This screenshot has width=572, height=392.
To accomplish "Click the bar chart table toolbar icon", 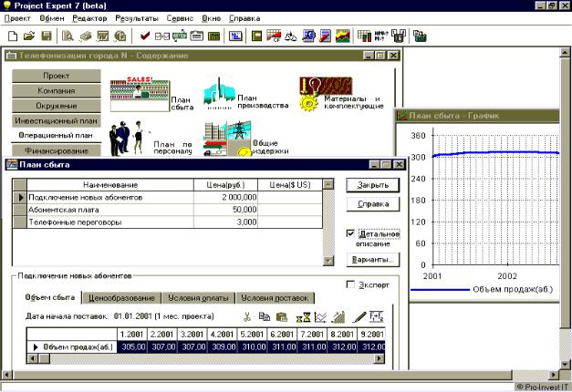I will click(x=364, y=36).
